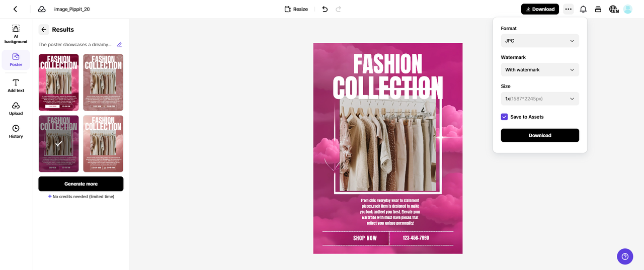The image size is (644, 270).
Task: Open the three-dots more options menu
Action: coord(568,9)
